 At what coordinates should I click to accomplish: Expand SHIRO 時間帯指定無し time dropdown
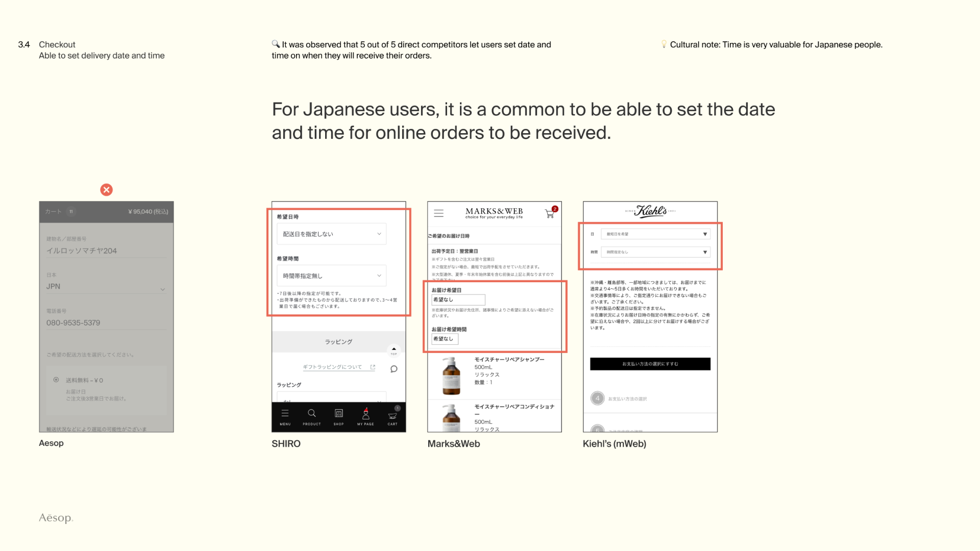(331, 276)
